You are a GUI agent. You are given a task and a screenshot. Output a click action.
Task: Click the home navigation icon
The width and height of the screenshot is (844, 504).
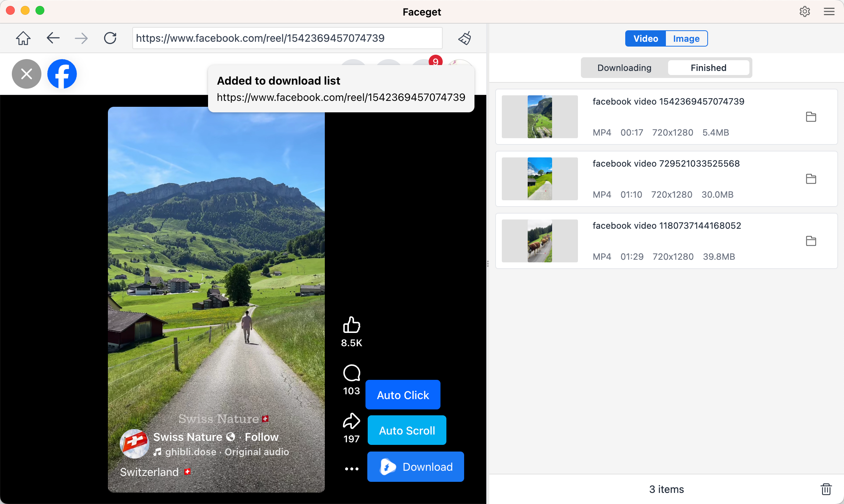tap(23, 38)
